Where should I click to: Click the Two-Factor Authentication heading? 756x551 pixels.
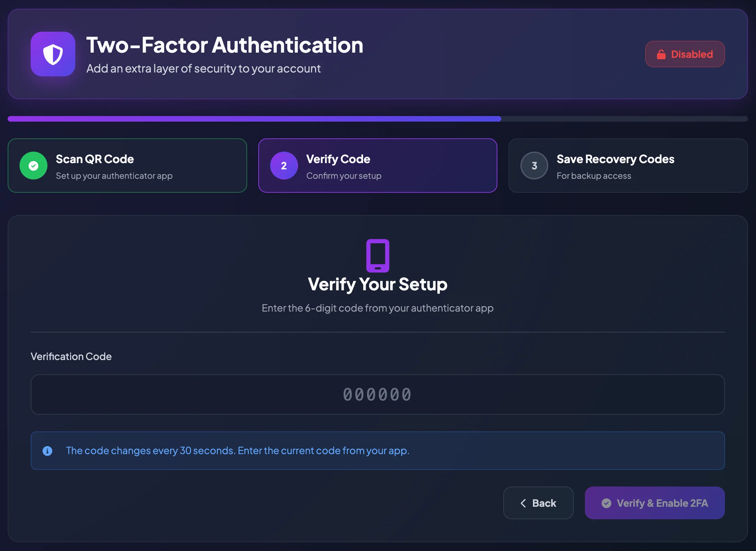(225, 45)
